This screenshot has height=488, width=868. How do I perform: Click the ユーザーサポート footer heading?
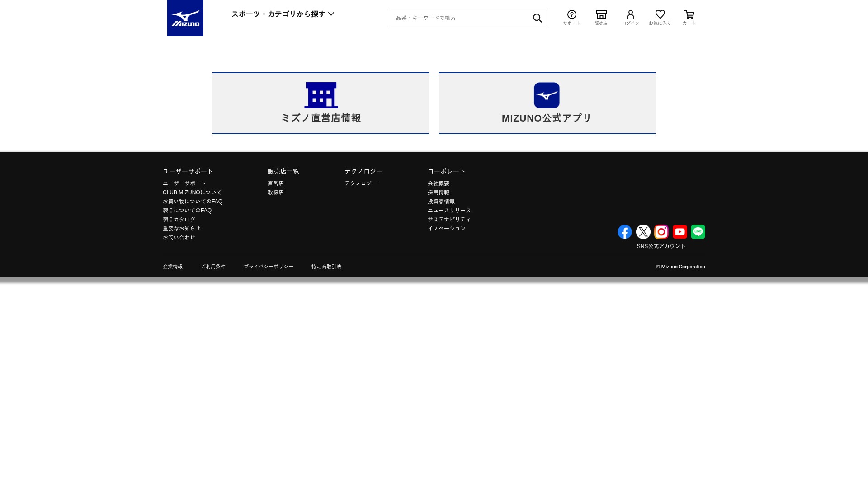[x=188, y=171]
